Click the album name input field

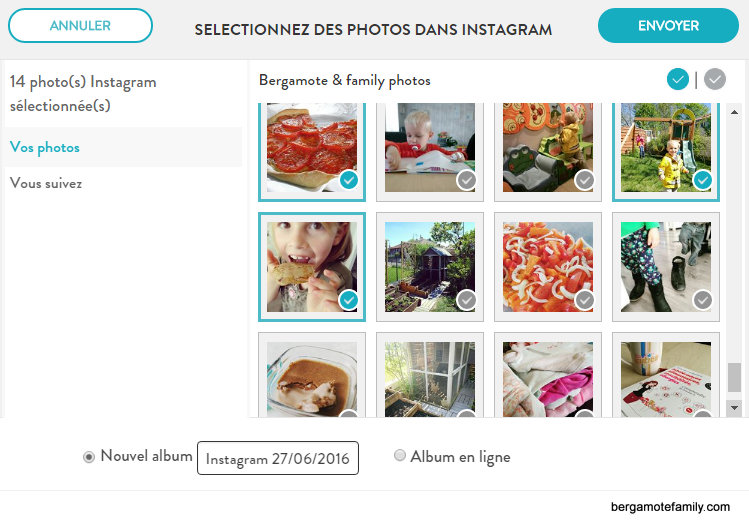tap(278, 459)
